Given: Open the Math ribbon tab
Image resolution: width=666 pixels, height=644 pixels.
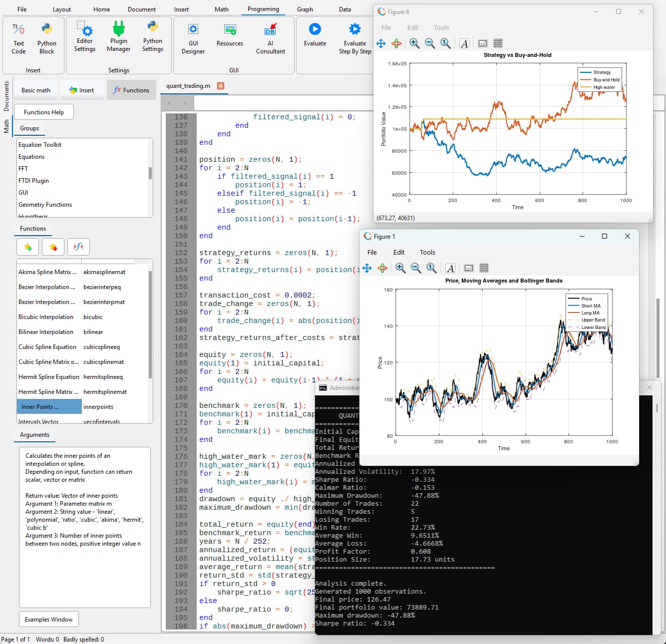Looking at the screenshot, I should [x=222, y=9].
